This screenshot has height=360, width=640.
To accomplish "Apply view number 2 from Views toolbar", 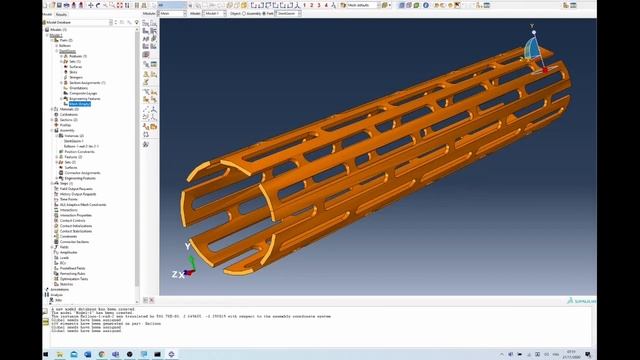I will click(311, 5).
